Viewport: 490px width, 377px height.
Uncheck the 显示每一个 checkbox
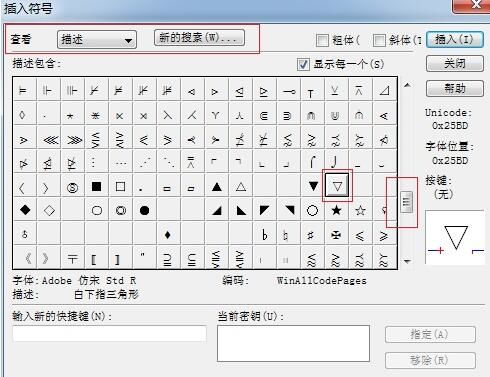303,64
